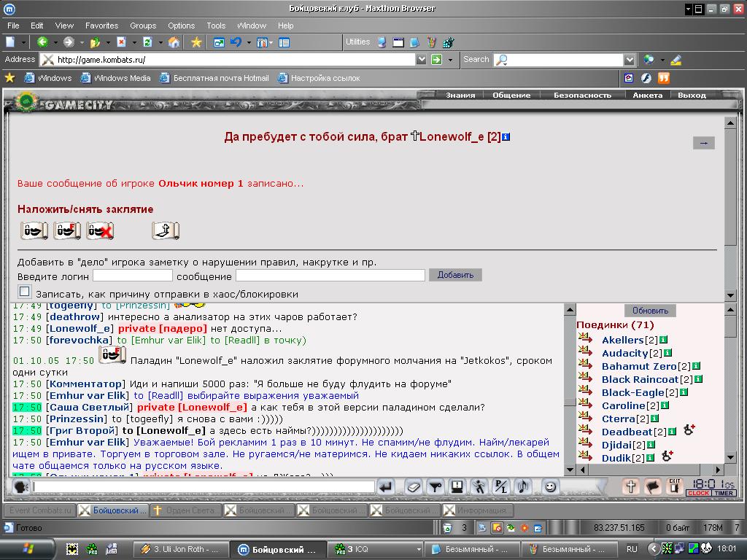This screenshot has width=747, height=560.
Task: Open the Options menu
Action: 181,26
